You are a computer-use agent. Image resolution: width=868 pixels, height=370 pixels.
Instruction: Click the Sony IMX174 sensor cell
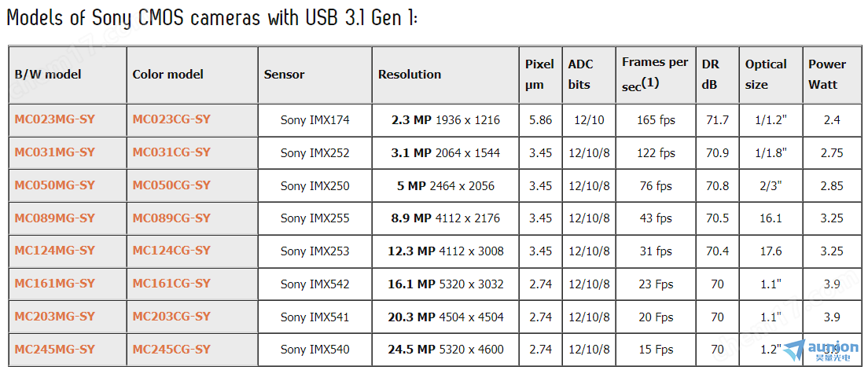(315, 120)
